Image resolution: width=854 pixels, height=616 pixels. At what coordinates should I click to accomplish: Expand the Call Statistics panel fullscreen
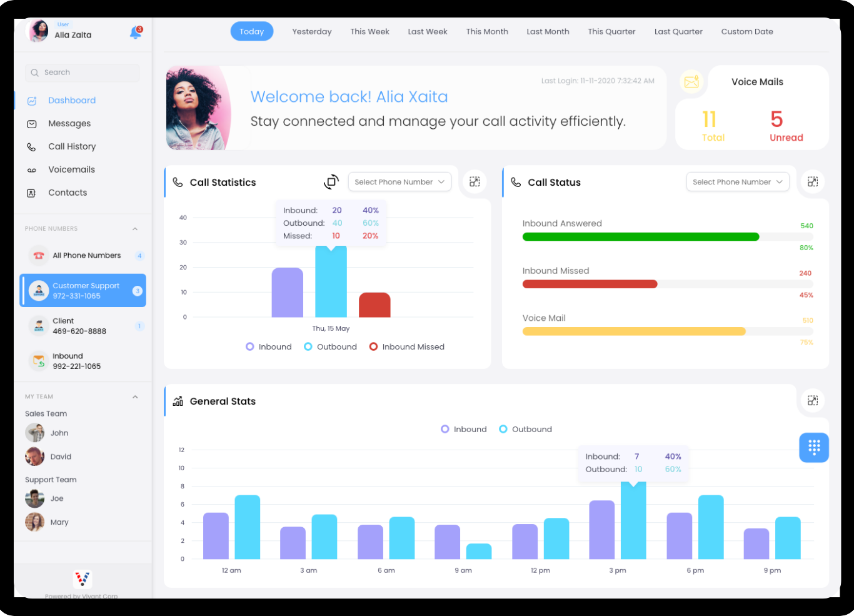pos(475,182)
